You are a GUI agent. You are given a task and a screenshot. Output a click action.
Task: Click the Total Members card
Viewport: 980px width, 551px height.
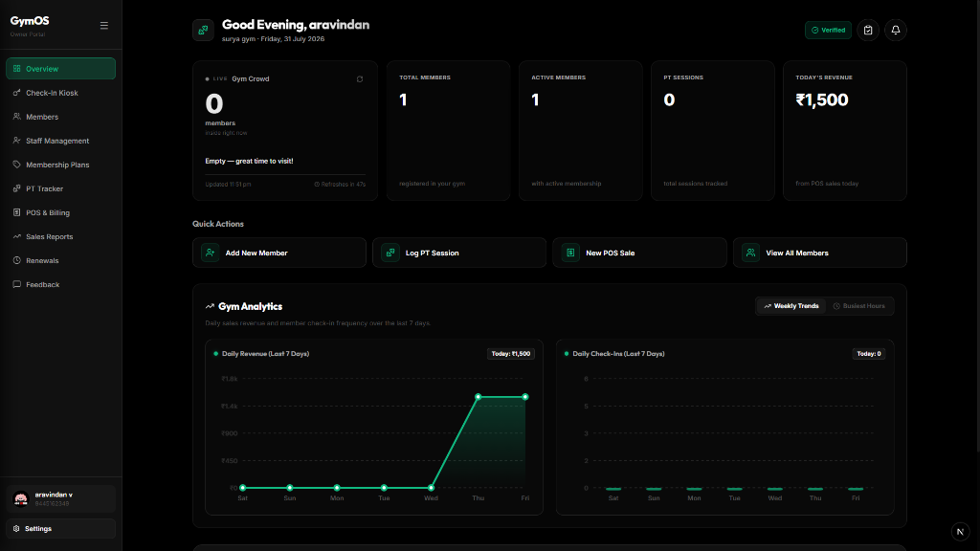click(x=448, y=130)
